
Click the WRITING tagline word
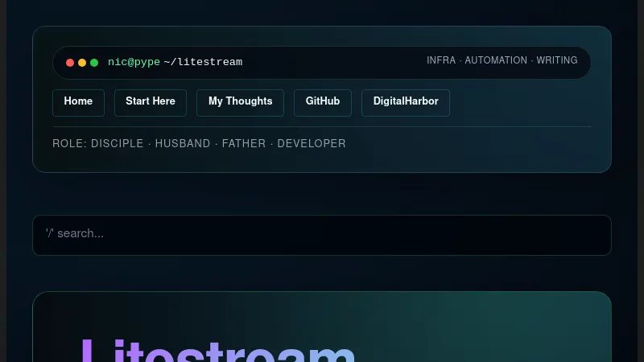pos(557,60)
